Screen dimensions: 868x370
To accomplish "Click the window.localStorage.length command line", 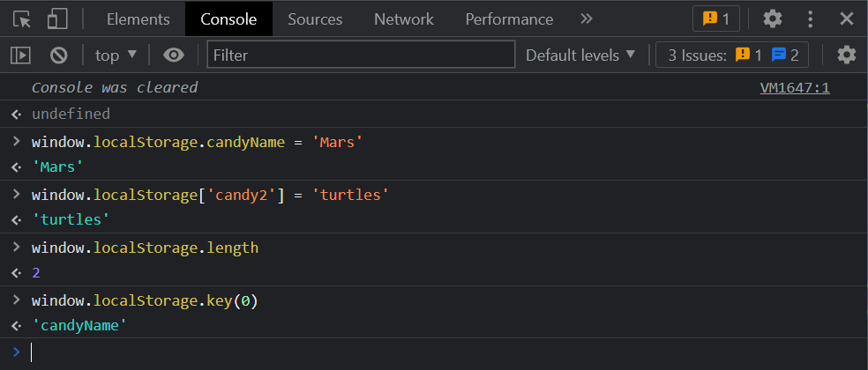I will tap(145, 248).
